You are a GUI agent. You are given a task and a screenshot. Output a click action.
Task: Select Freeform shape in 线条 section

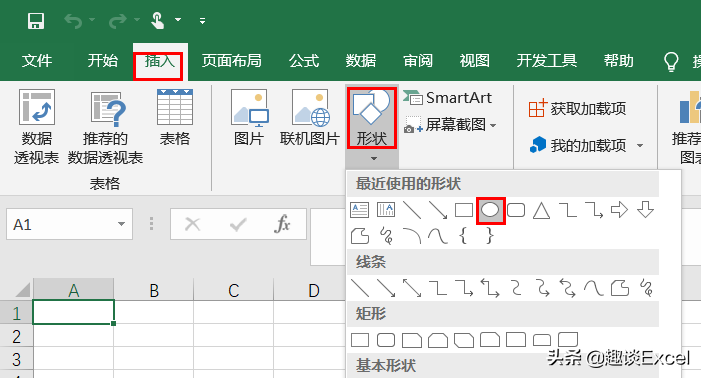coord(620,289)
